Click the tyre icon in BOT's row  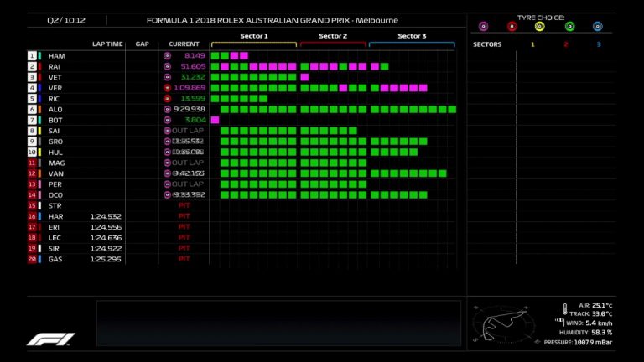[167, 120]
